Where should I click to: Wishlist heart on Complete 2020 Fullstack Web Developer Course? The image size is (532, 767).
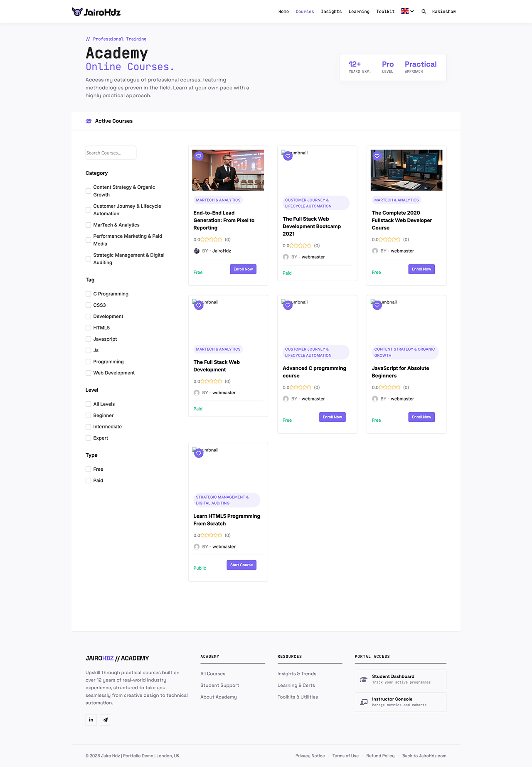pyautogui.click(x=377, y=156)
